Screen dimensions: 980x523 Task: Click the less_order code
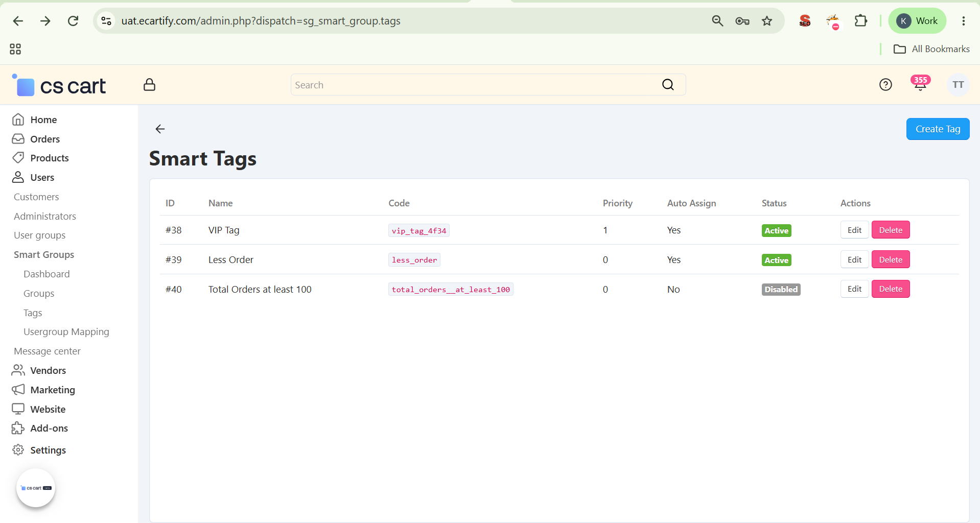pos(414,260)
